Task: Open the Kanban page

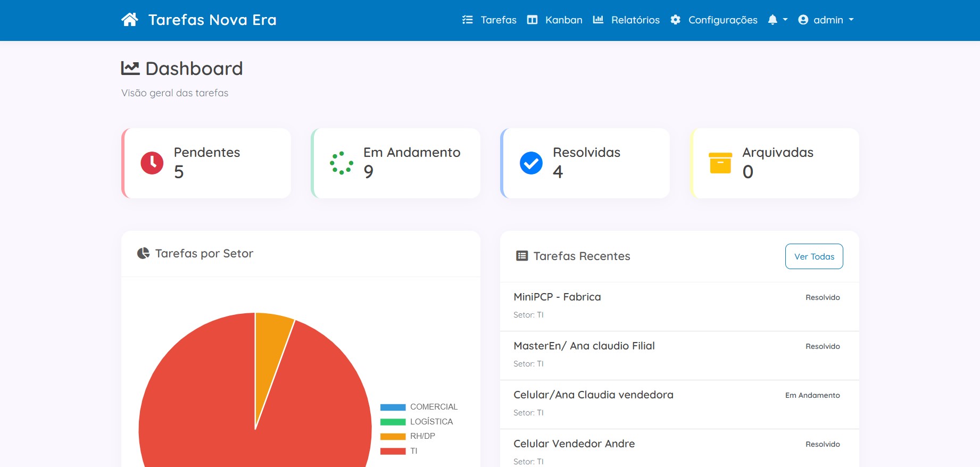Action: 555,20
